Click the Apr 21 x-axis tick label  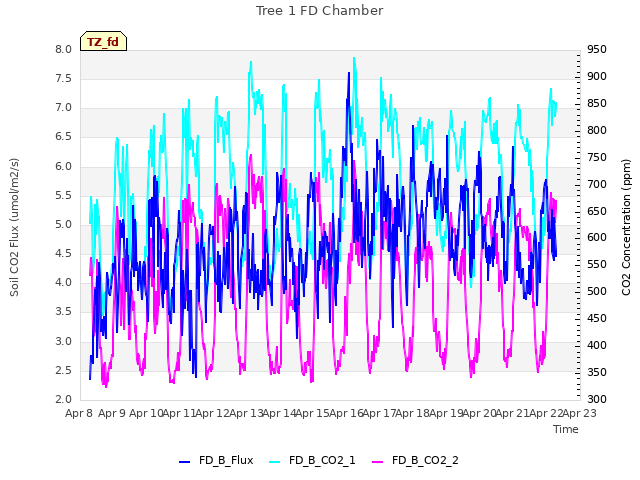[513, 413]
